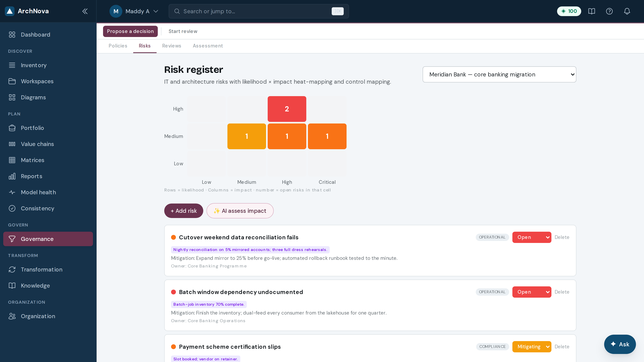Click the Portfolio icon in sidebar
Image resolution: width=644 pixels, height=362 pixels.
[x=12, y=128]
